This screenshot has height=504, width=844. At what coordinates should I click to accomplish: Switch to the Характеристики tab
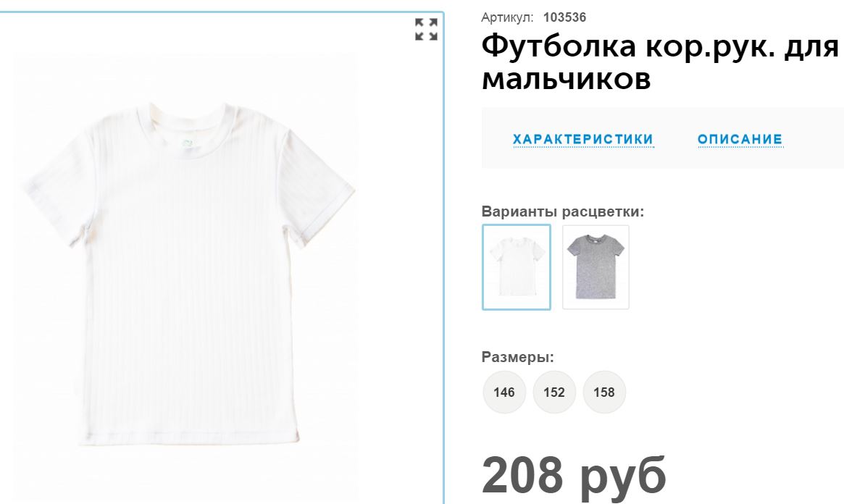[583, 139]
